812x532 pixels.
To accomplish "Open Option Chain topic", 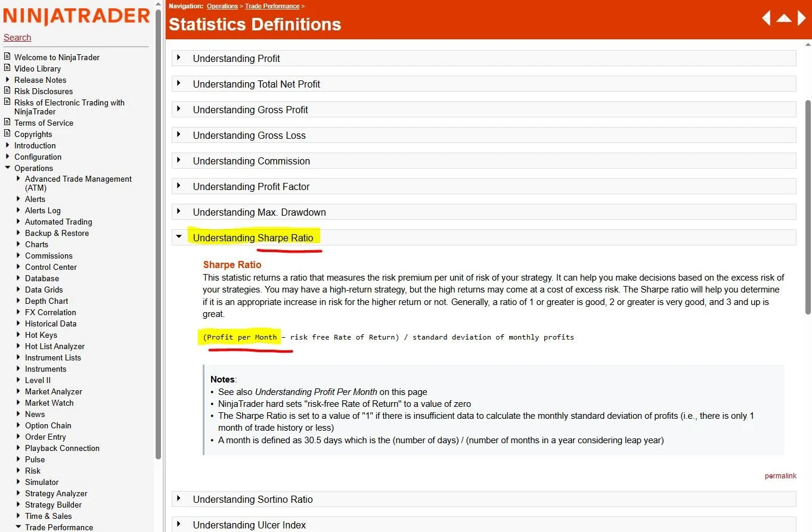I will 48,425.
